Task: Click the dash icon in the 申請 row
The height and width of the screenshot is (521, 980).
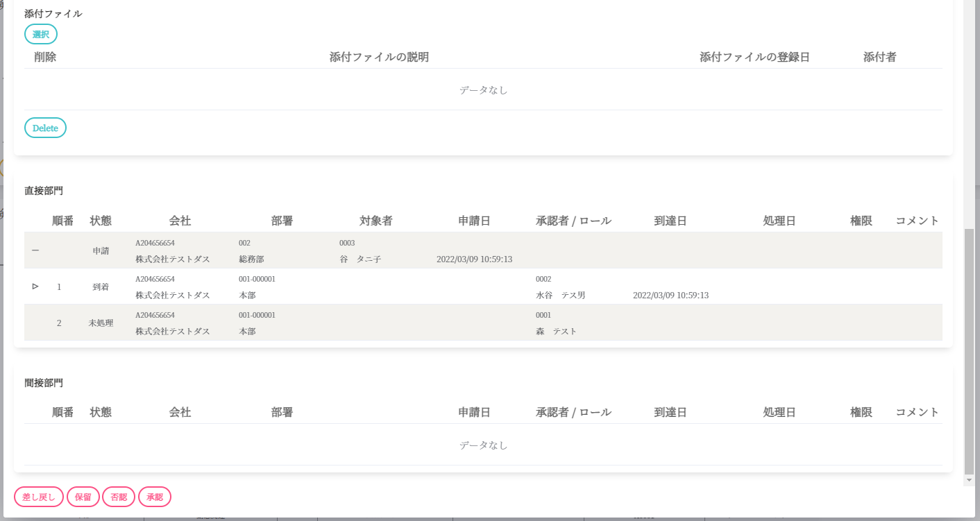Action: click(35, 250)
